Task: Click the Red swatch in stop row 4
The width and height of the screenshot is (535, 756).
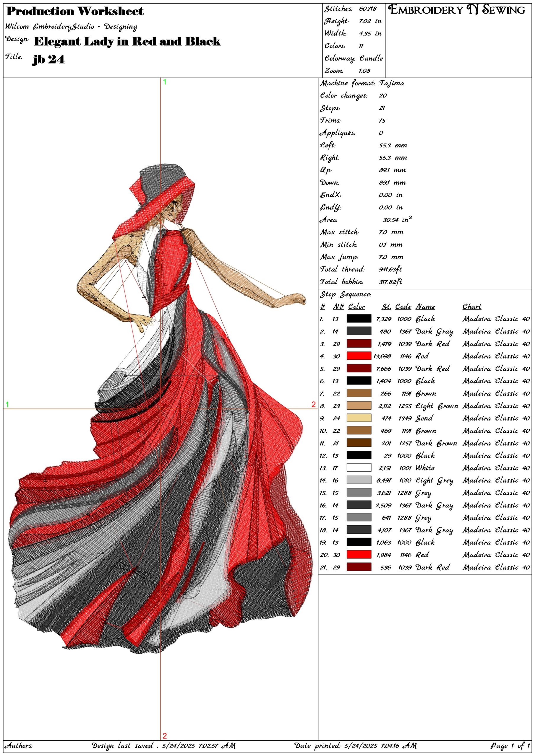Action: (359, 356)
